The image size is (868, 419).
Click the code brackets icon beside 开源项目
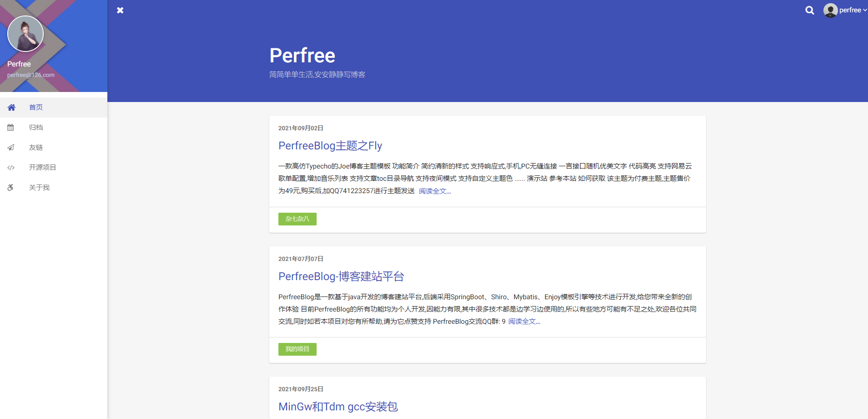(11, 168)
